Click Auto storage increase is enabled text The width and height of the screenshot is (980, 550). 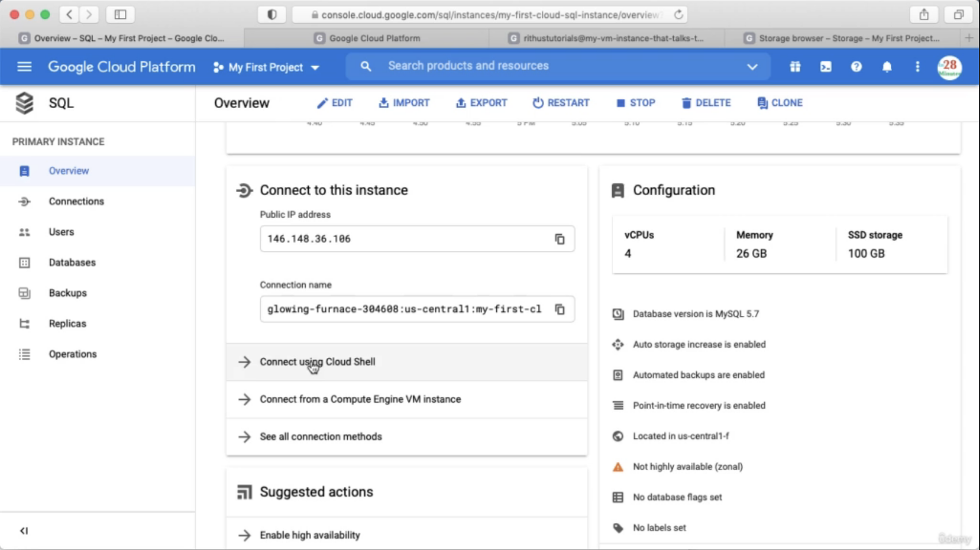[699, 345]
